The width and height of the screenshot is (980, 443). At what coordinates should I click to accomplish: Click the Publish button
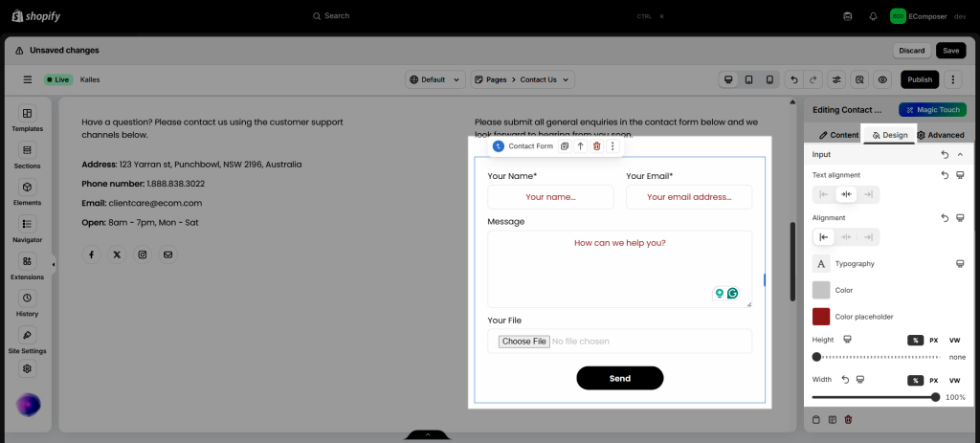tap(919, 79)
